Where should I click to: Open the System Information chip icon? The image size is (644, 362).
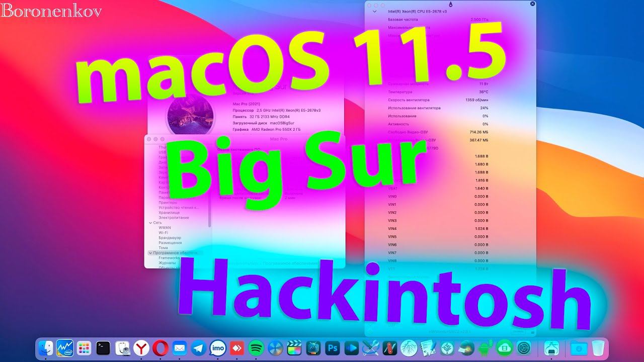[552, 348]
